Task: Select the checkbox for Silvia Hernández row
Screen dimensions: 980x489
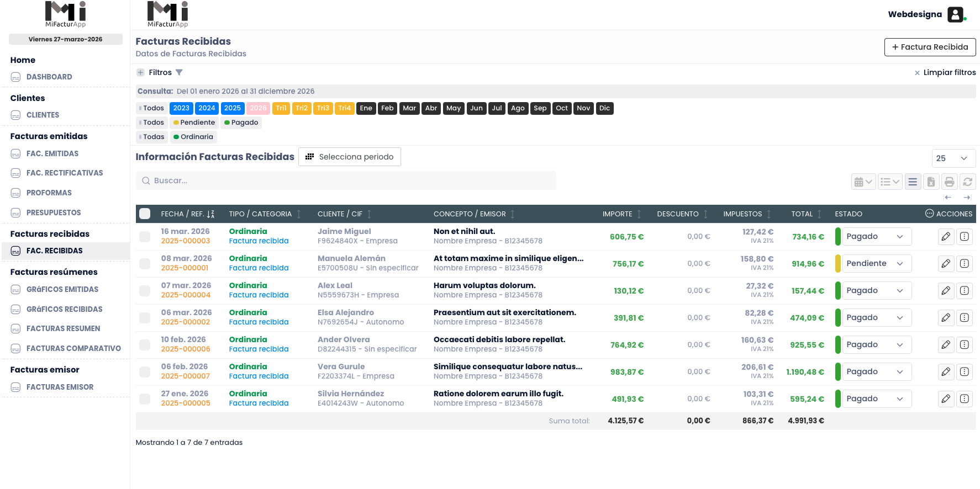Action: (x=145, y=399)
